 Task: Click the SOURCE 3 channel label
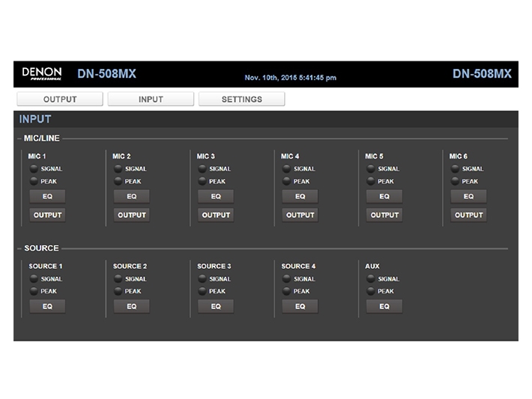pos(214,266)
